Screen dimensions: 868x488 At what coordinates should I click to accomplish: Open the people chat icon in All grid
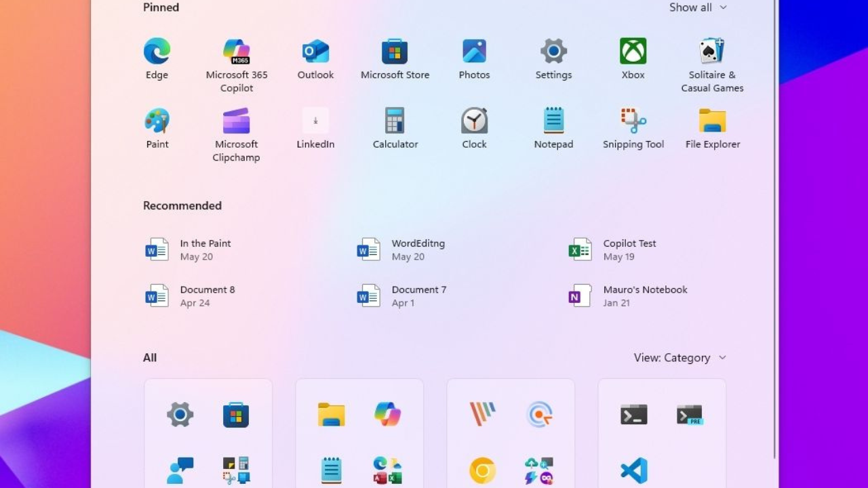180,470
